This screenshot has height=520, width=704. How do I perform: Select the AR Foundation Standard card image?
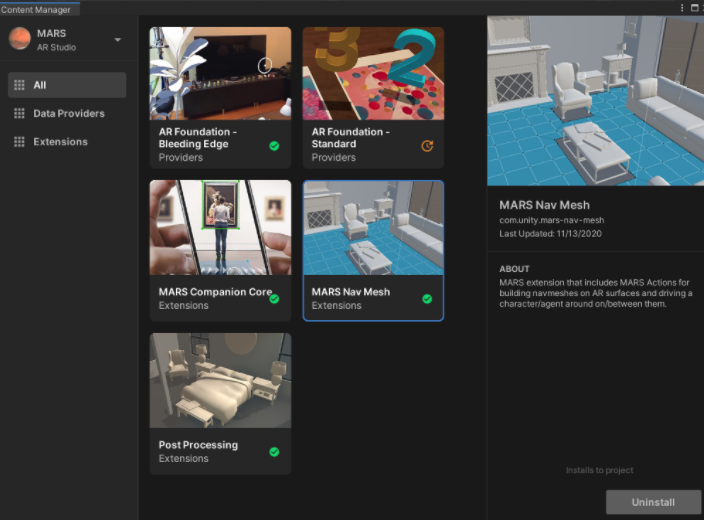(373, 72)
